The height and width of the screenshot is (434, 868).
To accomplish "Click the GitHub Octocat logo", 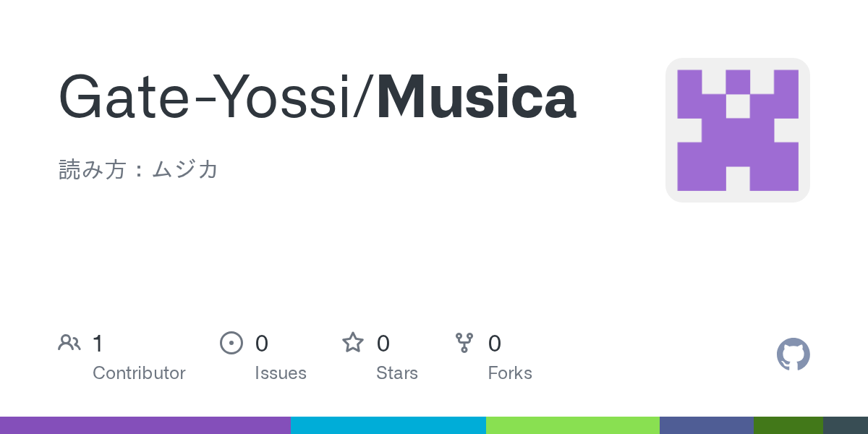I will pyautogui.click(x=793, y=354).
